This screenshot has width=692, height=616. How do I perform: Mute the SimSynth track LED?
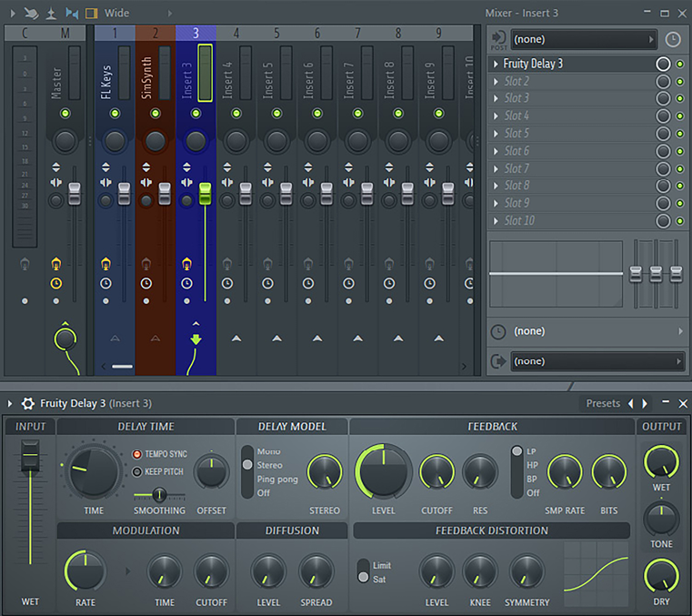tap(155, 114)
